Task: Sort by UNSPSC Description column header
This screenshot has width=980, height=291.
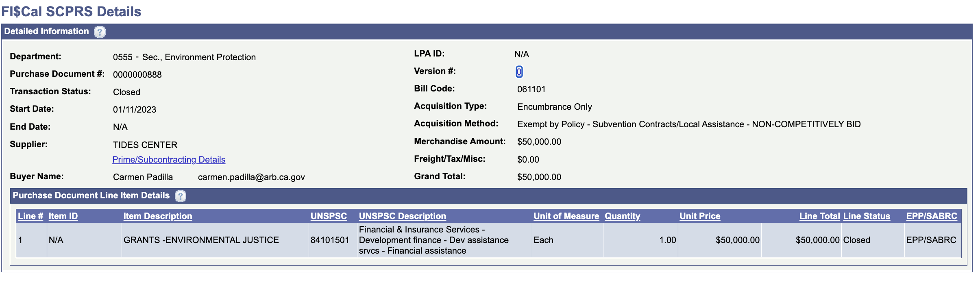Action: point(403,216)
